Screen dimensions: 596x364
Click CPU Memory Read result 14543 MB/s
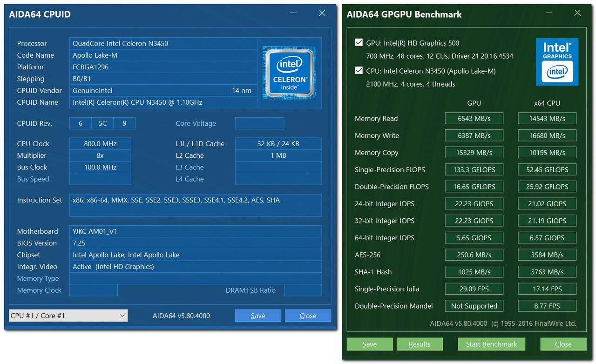pyautogui.click(x=547, y=118)
